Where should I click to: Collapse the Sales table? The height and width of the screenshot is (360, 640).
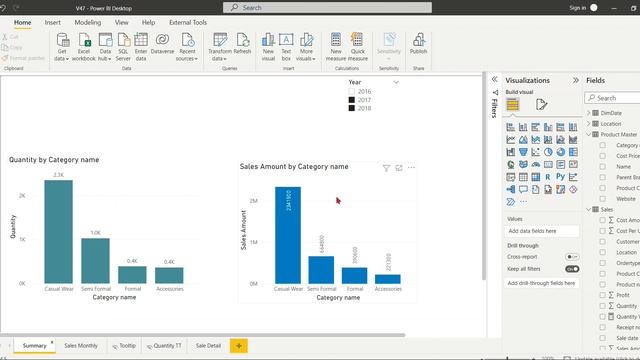(x=589, y=209)
